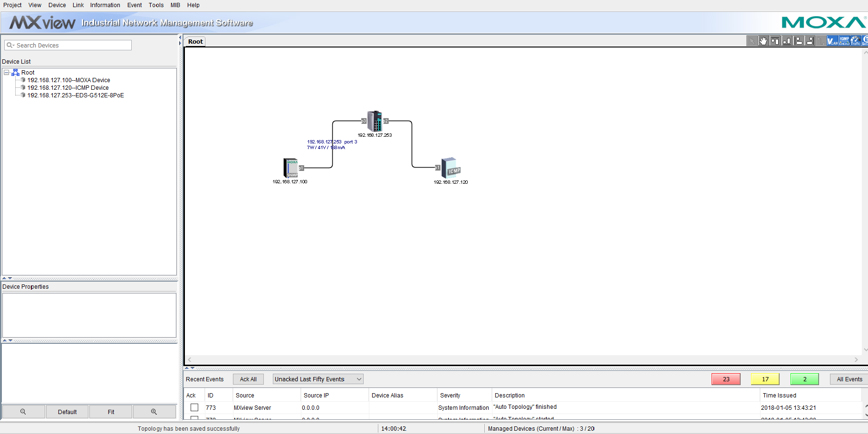
Task: Open the Security view icon
Action: point(865,41)
